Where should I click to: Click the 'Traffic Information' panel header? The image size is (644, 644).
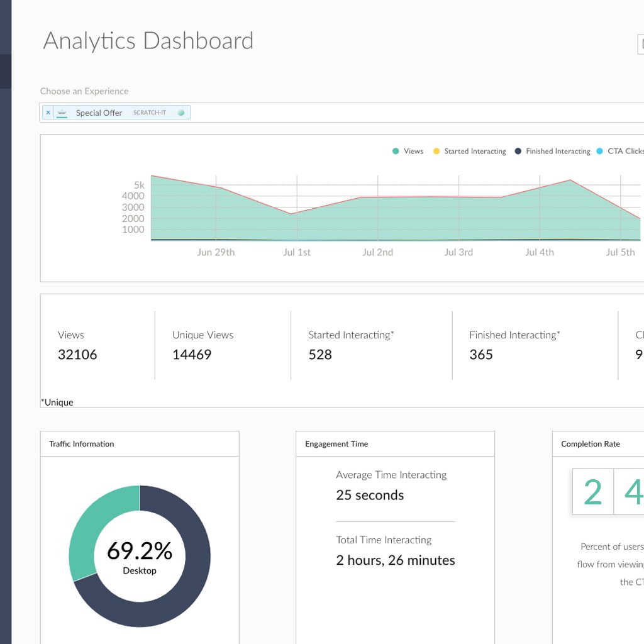pos(82,444)
